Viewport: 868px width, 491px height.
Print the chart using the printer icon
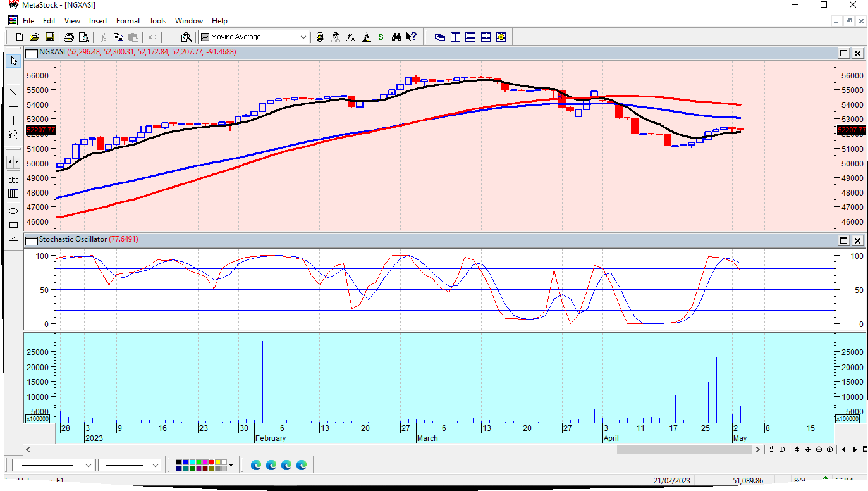pyautogui.click(x=69, y=37)
